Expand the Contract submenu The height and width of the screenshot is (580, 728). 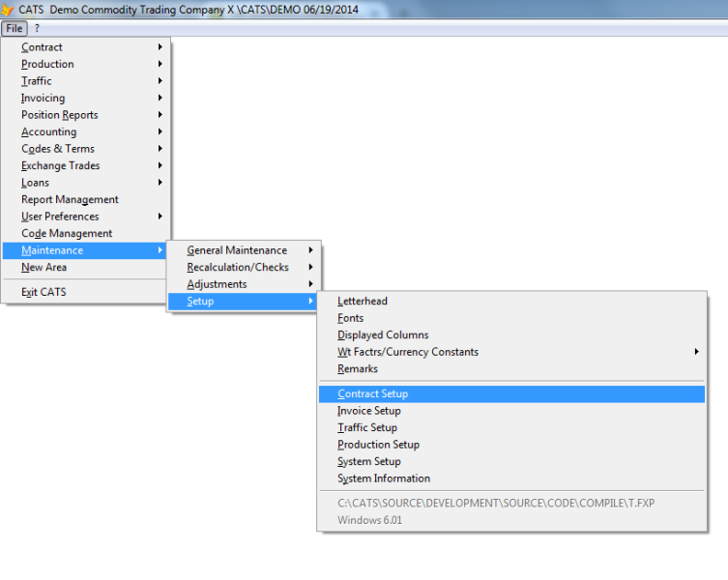coord(84,47)
